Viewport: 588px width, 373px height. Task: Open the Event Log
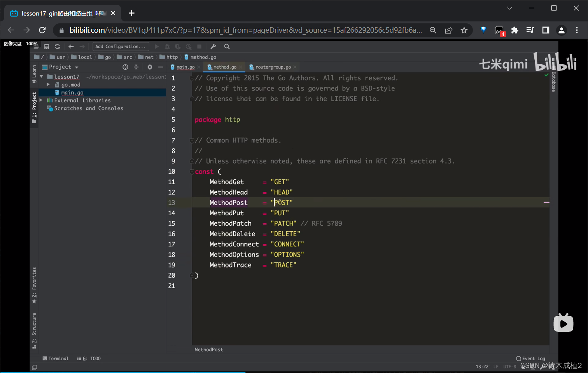point(530,359)
